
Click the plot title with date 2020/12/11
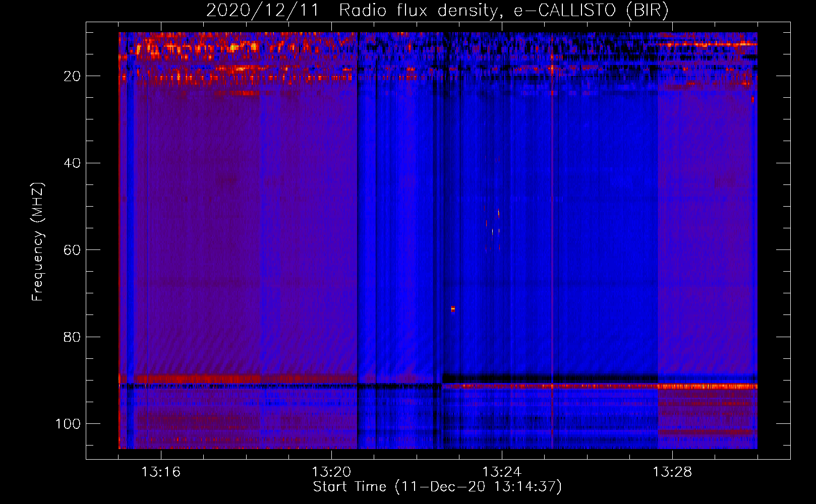pos(437,10)
